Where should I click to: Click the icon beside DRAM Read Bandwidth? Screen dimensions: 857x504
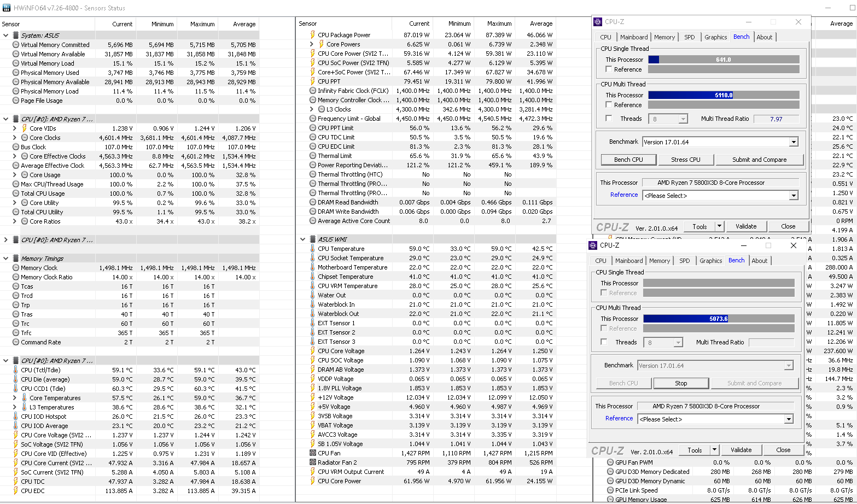pyautogui.click(x=313, y=202)
